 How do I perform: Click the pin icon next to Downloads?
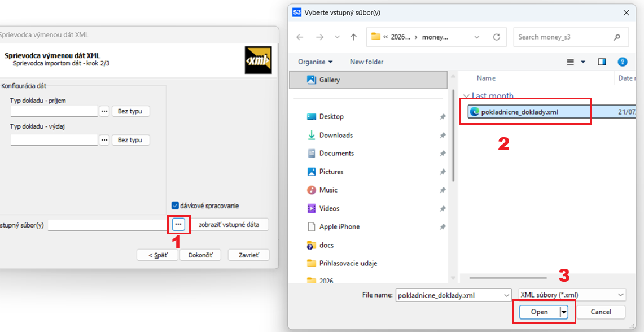pyautogui.click(x=443, y=135)
